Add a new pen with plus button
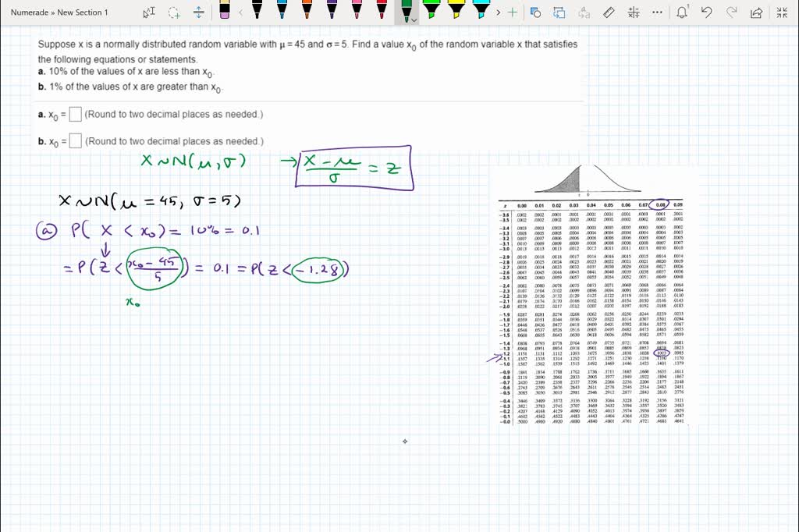This screenshot has height=532, width=799. pos(512,12)
